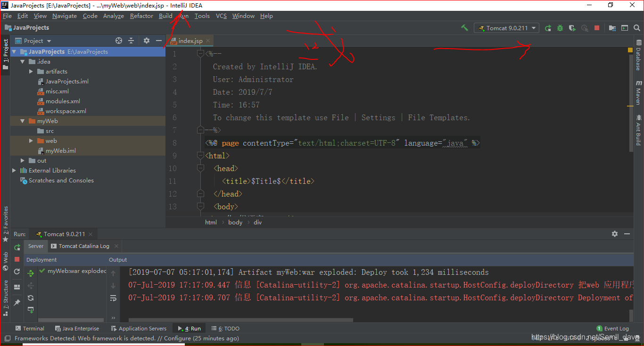Open the Project Structure dialog icon
Viewport: 644px width, 346px height.
[612, 28]
